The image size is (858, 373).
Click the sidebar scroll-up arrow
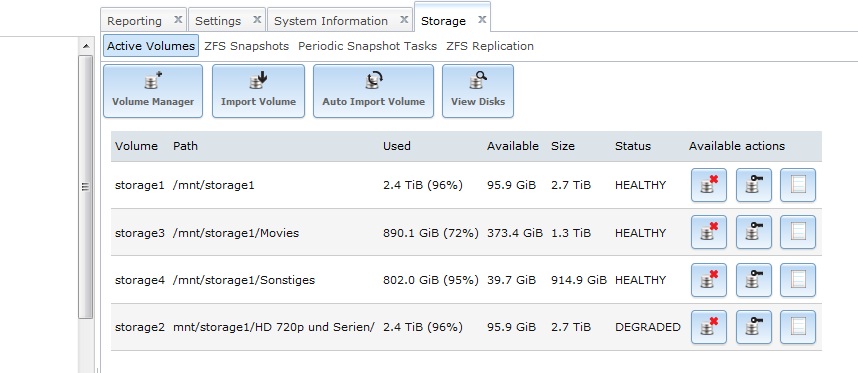(85, 46)
